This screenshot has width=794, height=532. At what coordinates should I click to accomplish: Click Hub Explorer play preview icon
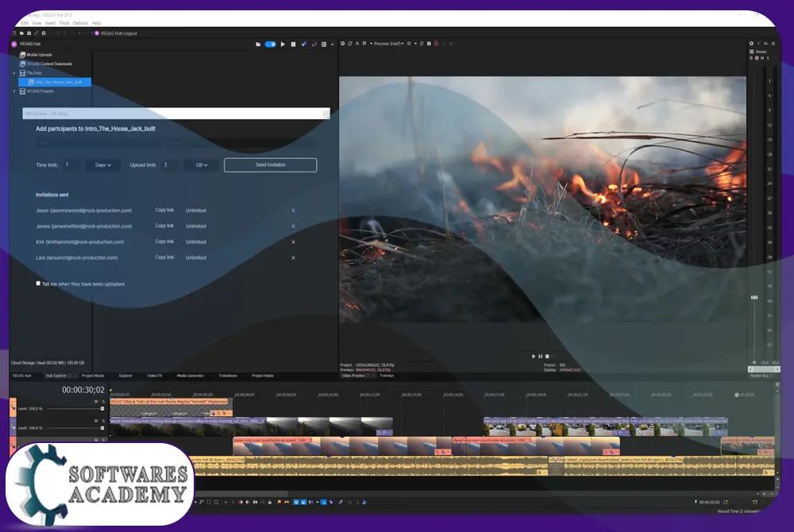283,44
